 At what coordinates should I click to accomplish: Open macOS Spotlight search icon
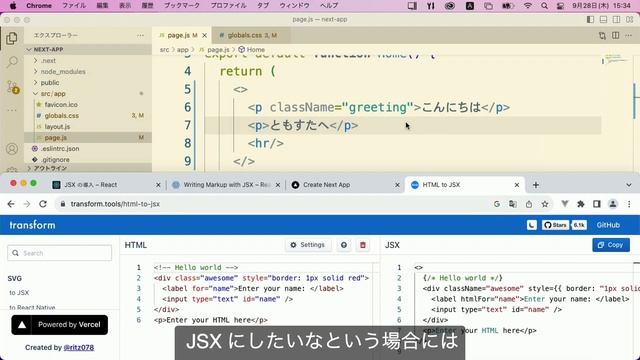544,6
